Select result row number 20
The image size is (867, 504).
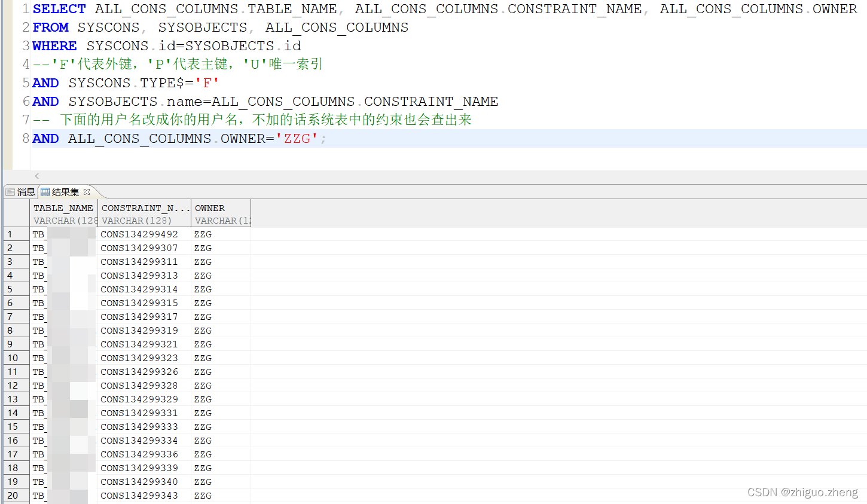pos(16,496)
